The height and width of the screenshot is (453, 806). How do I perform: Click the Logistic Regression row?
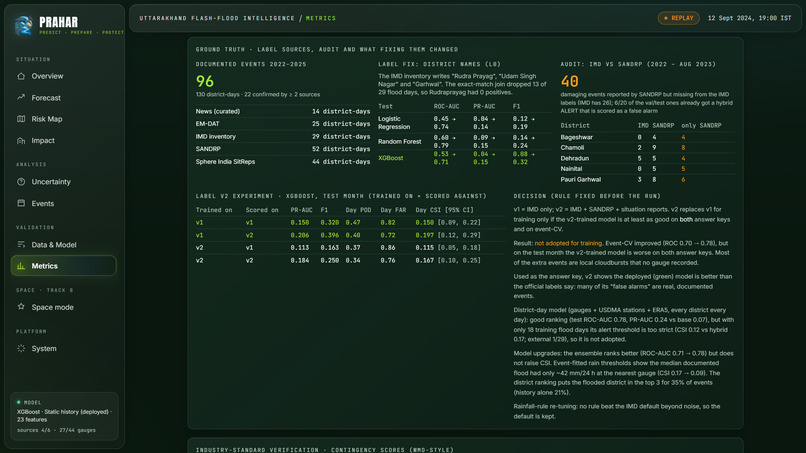tap(464, 122)
